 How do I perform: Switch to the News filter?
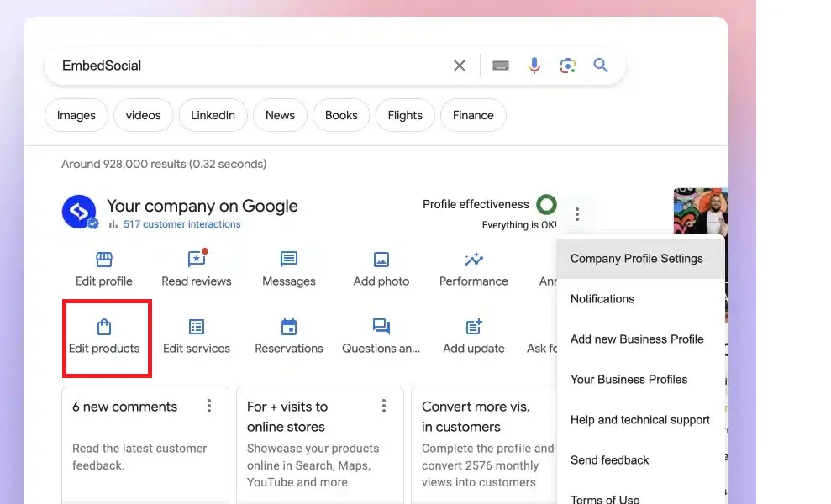pos(280,116)
